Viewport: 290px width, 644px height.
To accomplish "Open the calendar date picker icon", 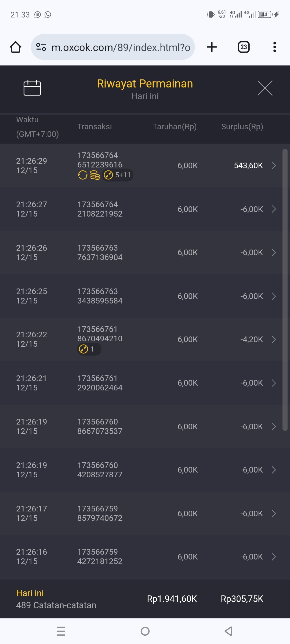I will point(32,88).
